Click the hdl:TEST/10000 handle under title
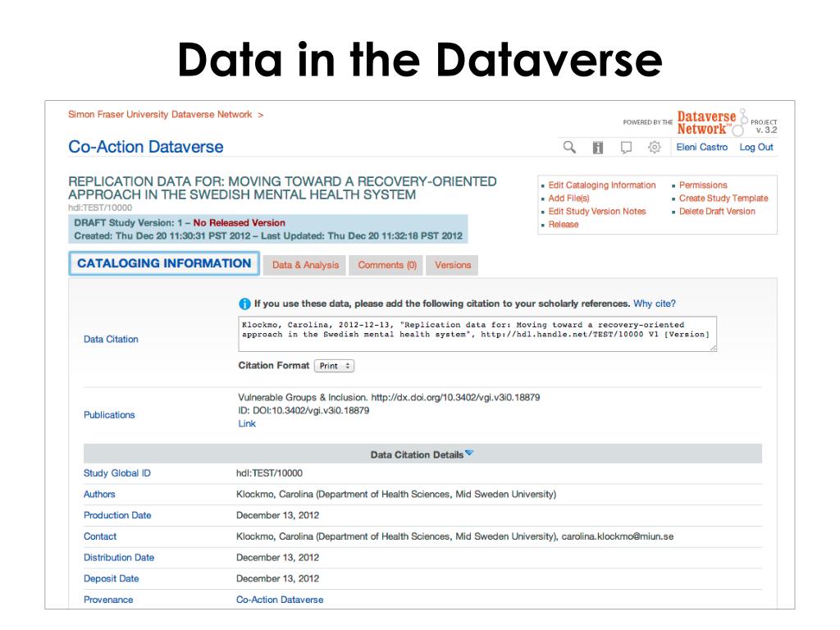The width and height of the screenshot is (840, 630). [x=99, y=208]
